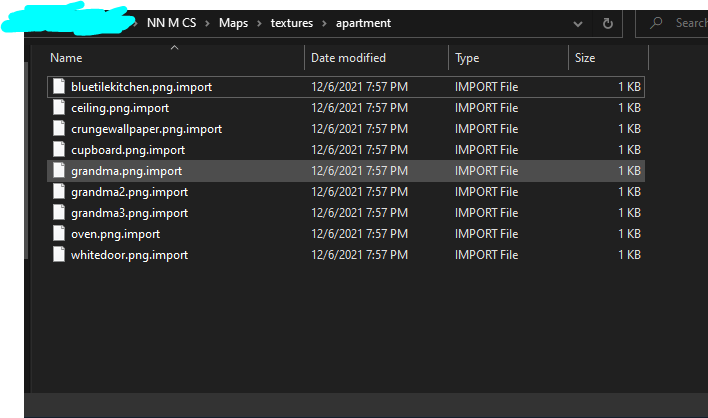Navigate to the Maps breadcrumb folder
Image resolution: width=708 pixels, height=418 pixels.
[x=233, y=23]
